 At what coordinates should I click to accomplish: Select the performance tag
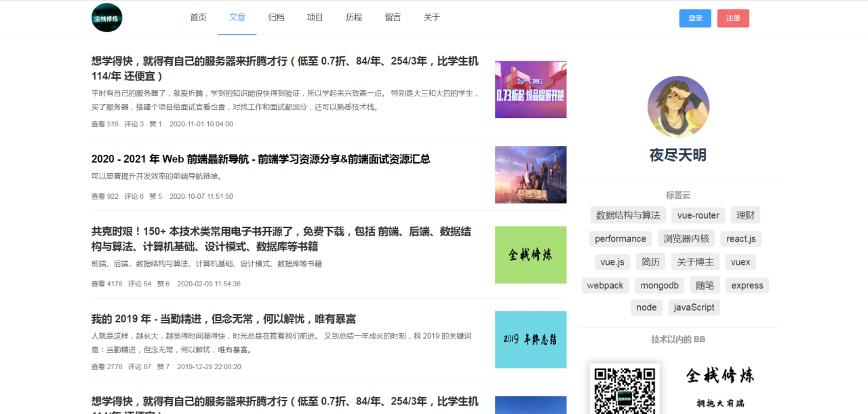pyautogui.click(x=620, y=239)
